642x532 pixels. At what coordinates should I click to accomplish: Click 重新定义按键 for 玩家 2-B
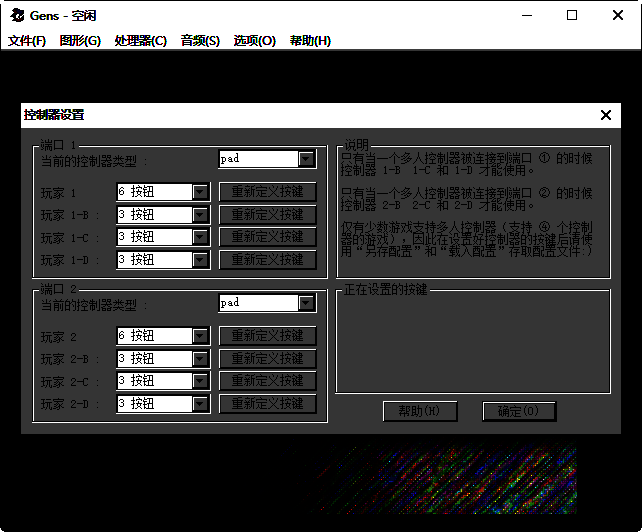[267, 359]
